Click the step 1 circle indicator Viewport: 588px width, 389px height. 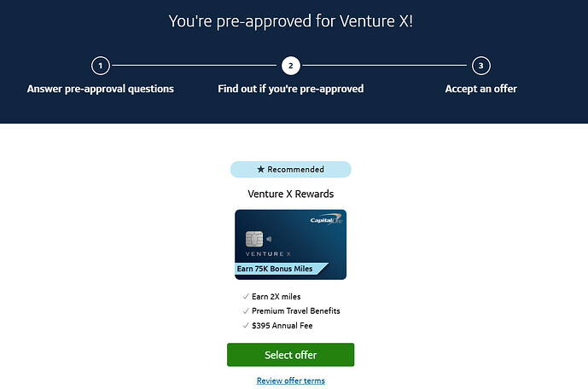(x=101, y=66)
